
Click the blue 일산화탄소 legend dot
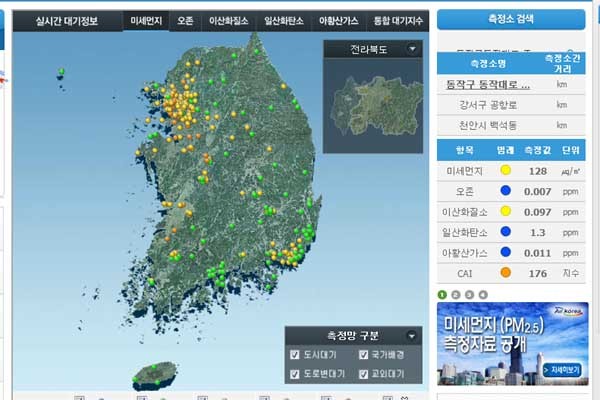[x=505, y=231]
